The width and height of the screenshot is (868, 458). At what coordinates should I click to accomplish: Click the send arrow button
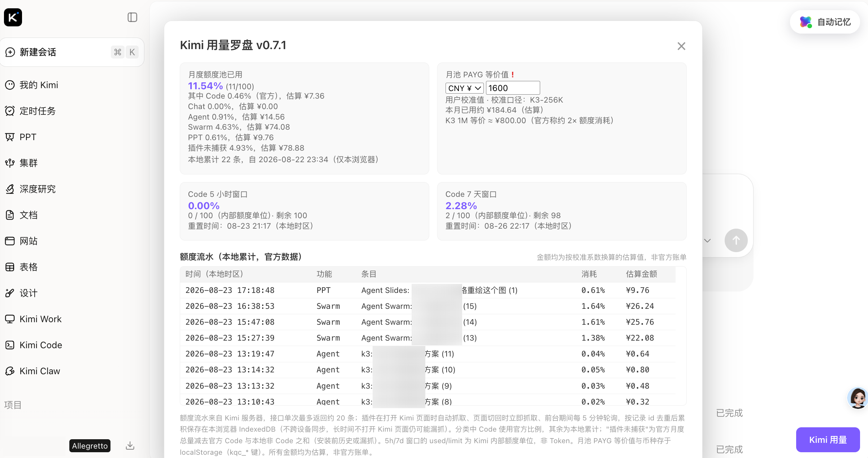click(736, 240)
